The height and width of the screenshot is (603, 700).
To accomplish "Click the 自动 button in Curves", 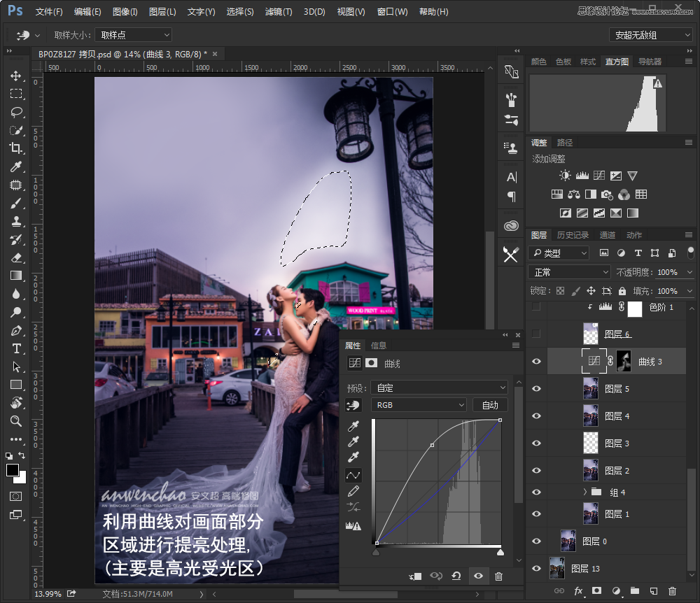I will tap(490, 405).
